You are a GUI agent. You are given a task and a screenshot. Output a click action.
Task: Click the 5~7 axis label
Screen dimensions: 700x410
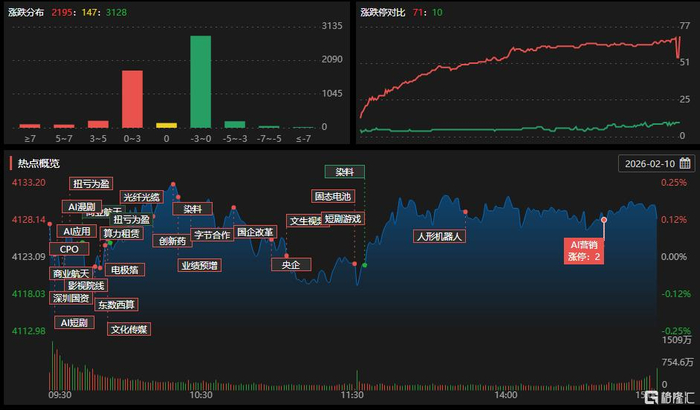tap(64, 139)
